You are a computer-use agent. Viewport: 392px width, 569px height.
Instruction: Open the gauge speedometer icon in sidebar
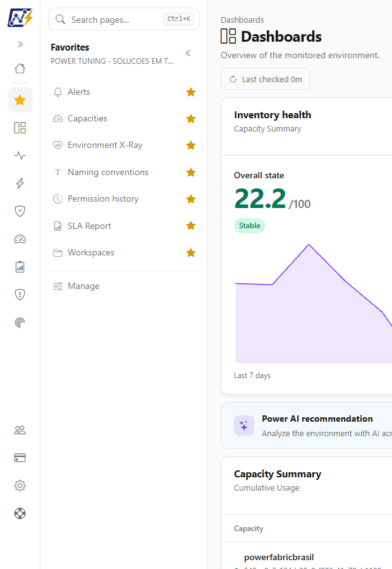click(x=20, y=239)
